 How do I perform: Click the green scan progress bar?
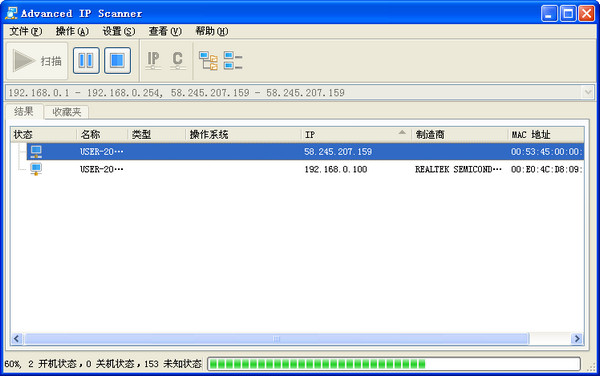pyautogui.click(x=394, y=364)
